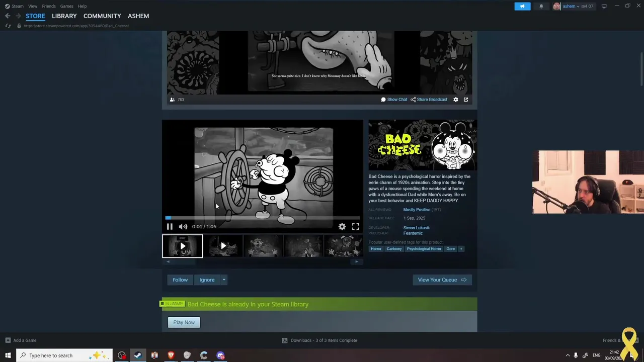Open the Downloads status icon
This screenshot has height=362, width=644.
click(x=285, y=340)
